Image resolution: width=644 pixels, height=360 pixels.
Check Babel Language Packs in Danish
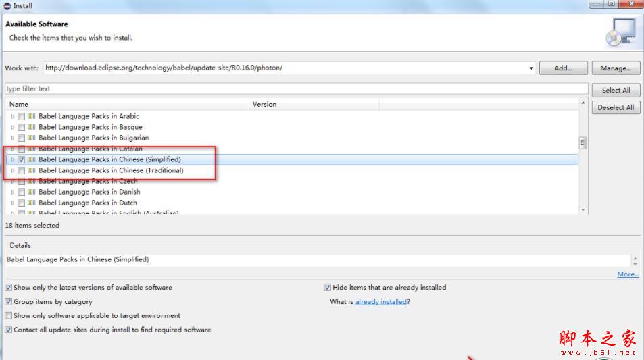(x=22, y=192)
